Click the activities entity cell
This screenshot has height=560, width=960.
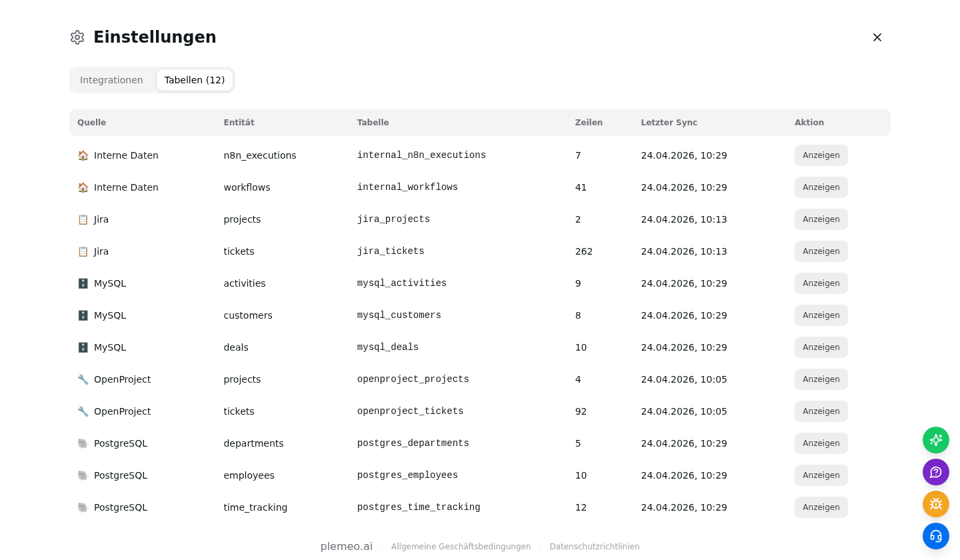coord(245,283)
